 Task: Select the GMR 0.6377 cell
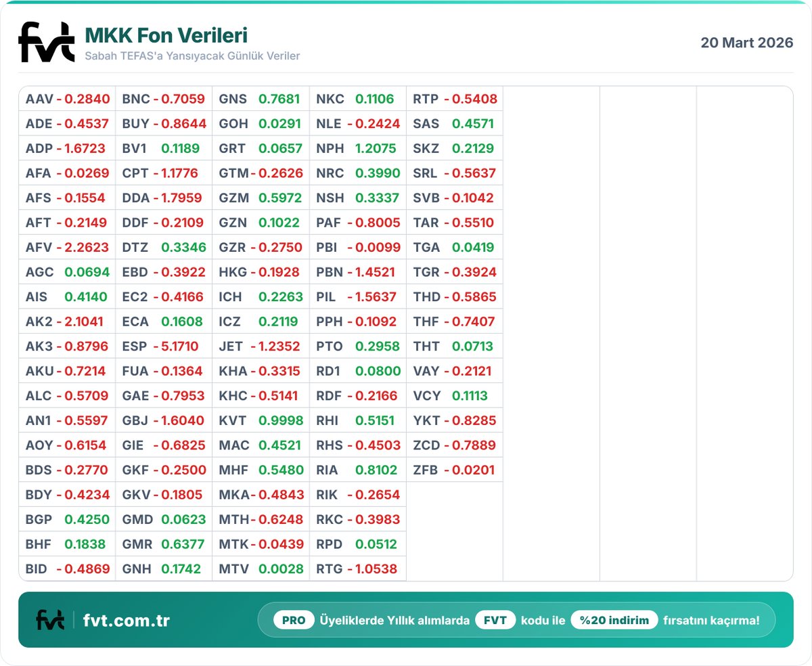tap(164, 544)
